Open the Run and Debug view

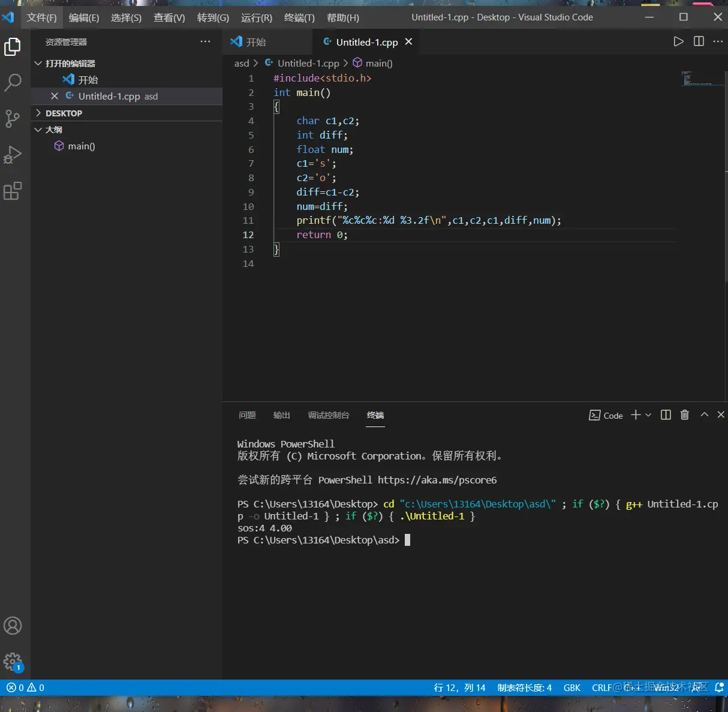pos(13,155)
